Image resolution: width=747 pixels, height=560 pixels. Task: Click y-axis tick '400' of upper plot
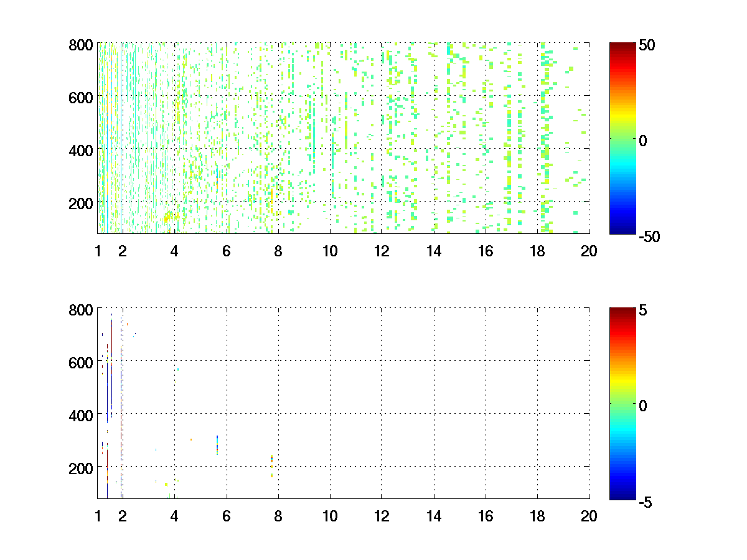pyautogui.click(x=82, y=150)
